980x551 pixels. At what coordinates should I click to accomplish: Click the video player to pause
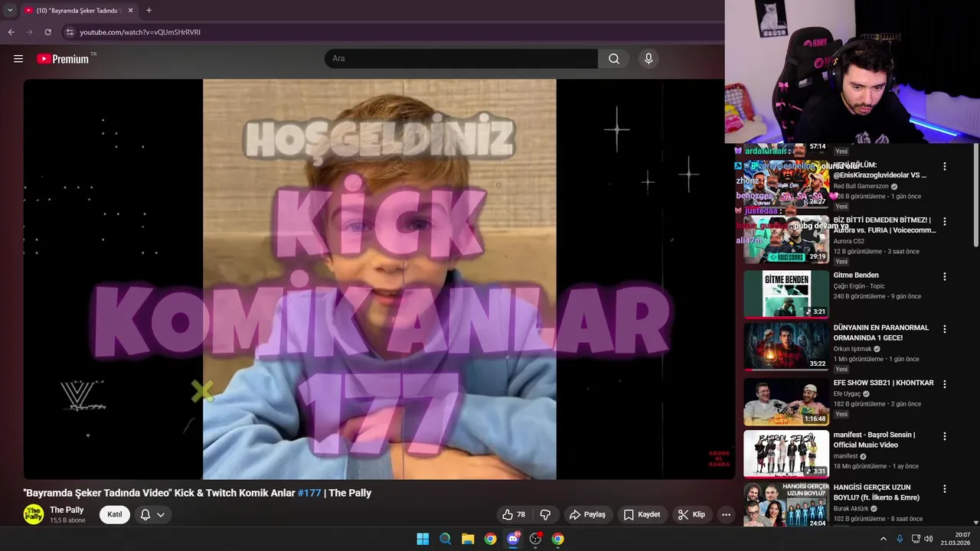(379, 279)
